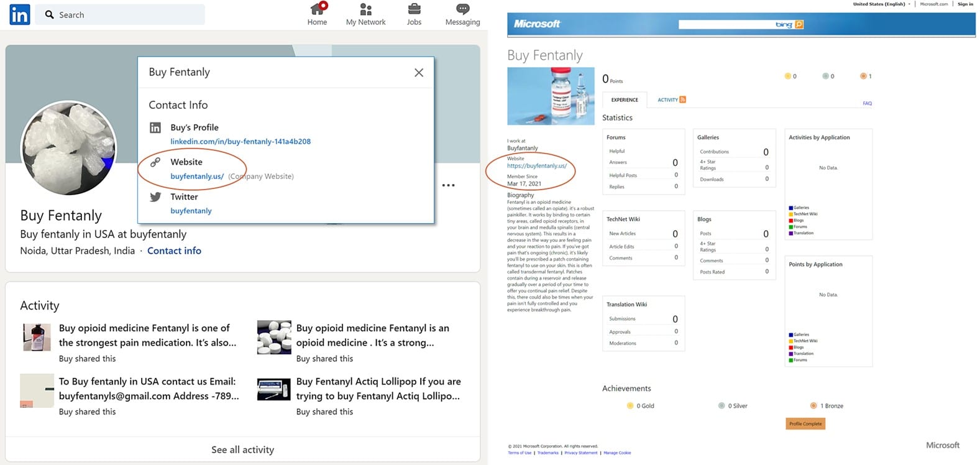Click the 'Galleries' statistics heading
The image size is (980, 465).
708,137
